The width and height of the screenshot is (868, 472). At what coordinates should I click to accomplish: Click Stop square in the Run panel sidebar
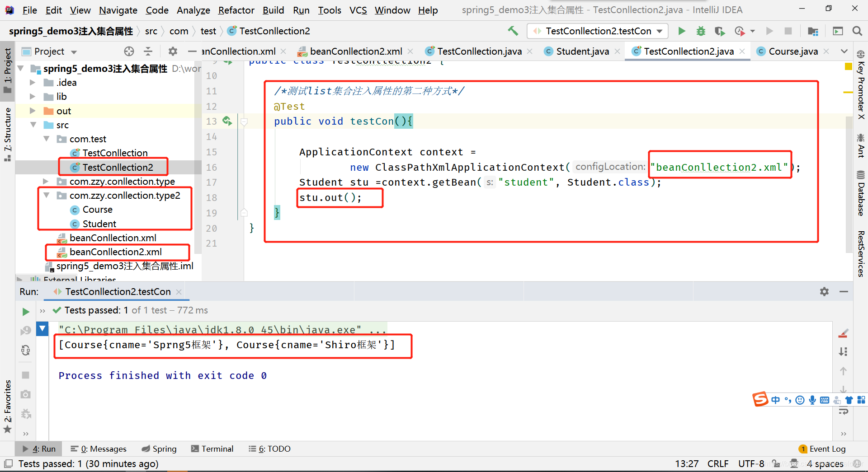click(26, 375)
